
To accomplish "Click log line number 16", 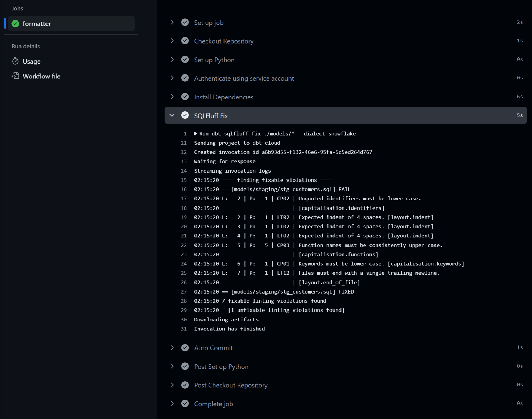I will coord(184,189).
